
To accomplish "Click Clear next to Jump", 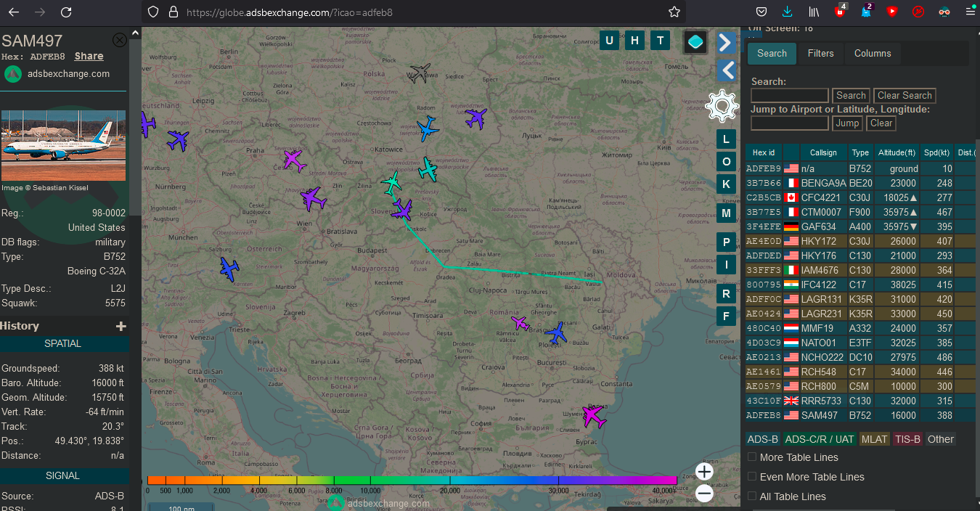I will coord(881,123).
